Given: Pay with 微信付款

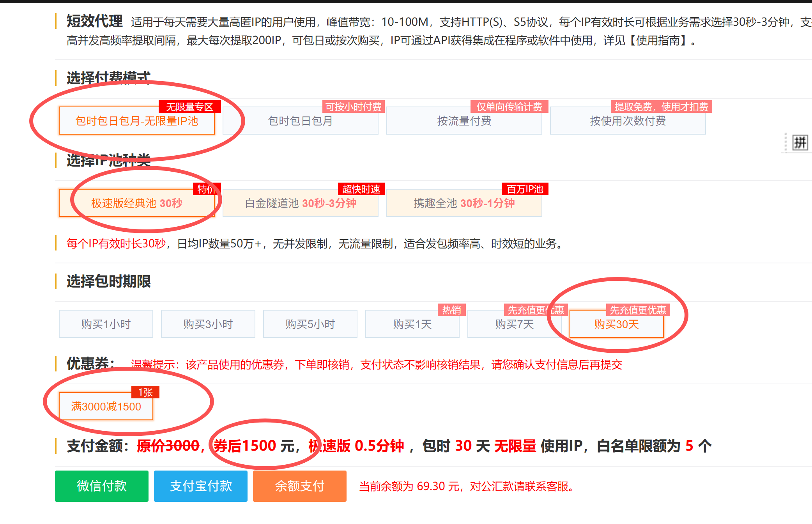Looking at the screenshot, I should click(101, 486).
